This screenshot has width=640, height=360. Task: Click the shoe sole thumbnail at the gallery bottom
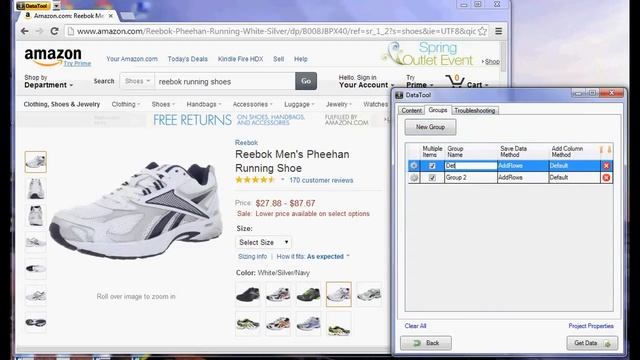pos(36,322)
